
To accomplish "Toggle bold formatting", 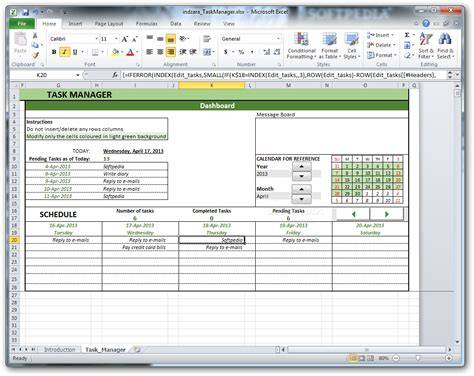I will point(54,52).
